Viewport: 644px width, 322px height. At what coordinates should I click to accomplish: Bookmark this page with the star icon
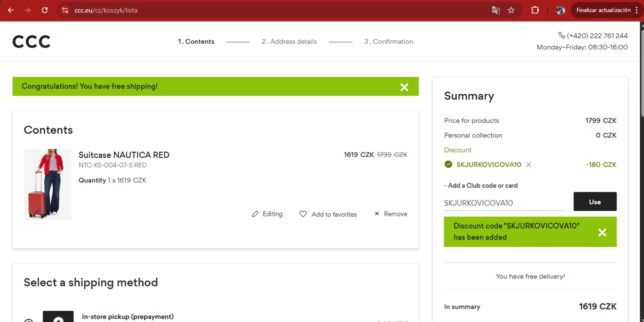click(511, 10)
